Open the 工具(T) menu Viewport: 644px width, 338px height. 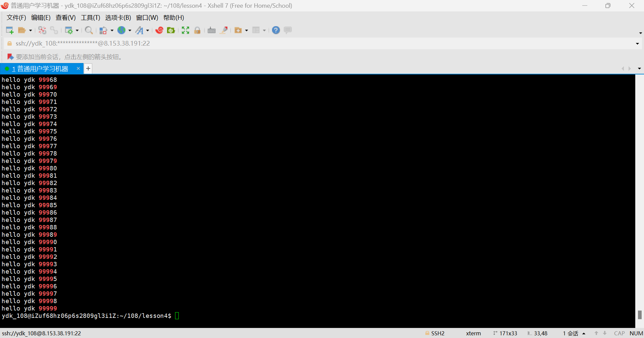tap(91, 18)
